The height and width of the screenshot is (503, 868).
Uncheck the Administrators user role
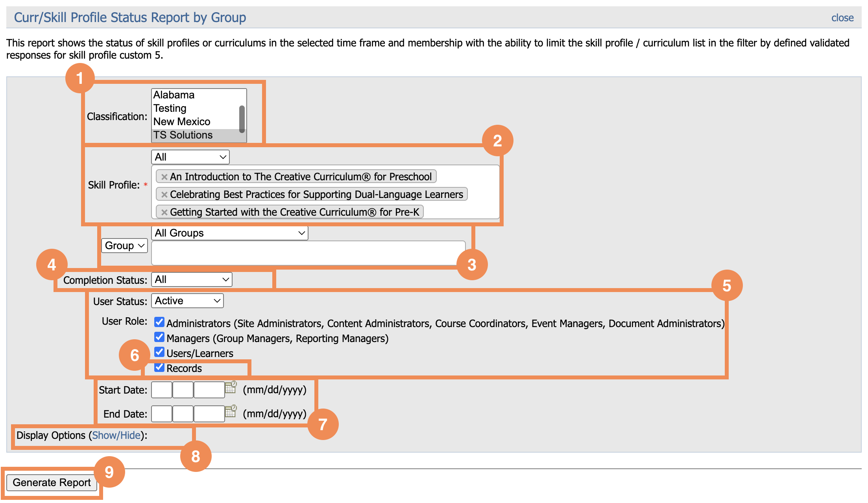[159, 322]
